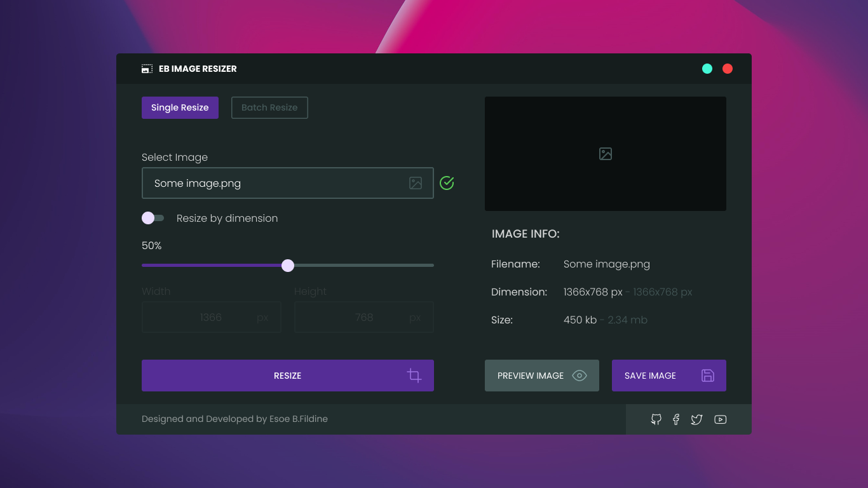Click the 'Resize by dimension' label text
Screen dimensions: 868x488
[227, 218]
